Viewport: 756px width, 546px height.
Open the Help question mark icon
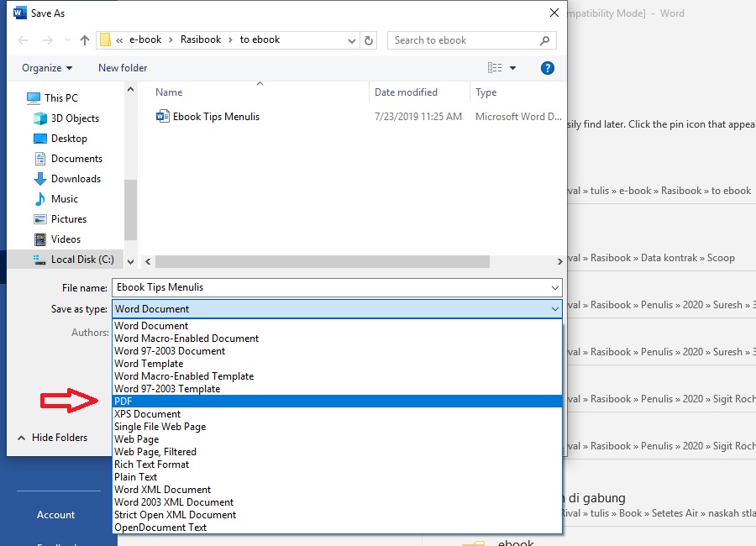[x=547, y=68]
